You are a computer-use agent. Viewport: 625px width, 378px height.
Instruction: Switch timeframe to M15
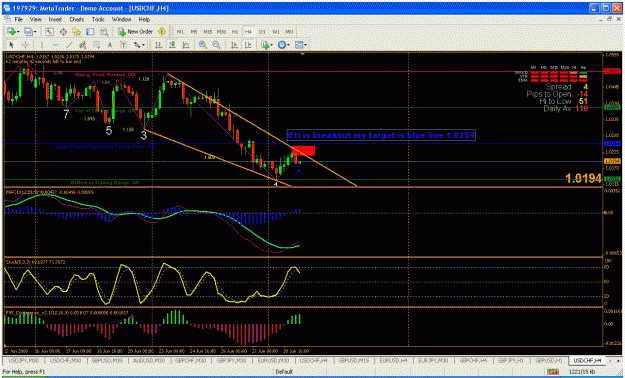pos(208,32)
